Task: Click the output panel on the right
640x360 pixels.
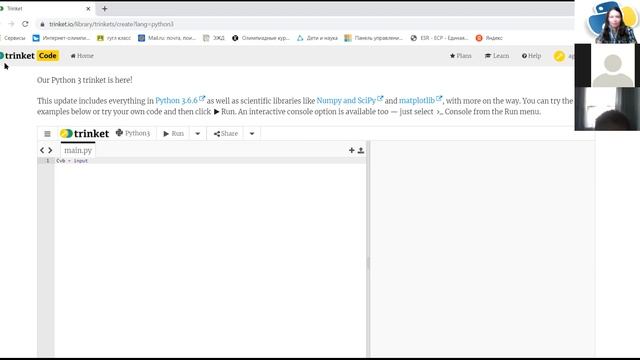Action: pos(482,249)
